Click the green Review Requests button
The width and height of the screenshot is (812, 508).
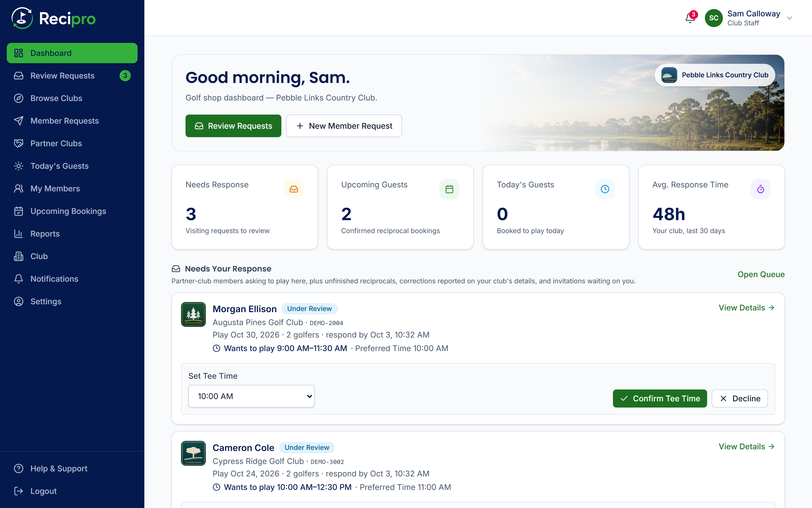point(233,126)
